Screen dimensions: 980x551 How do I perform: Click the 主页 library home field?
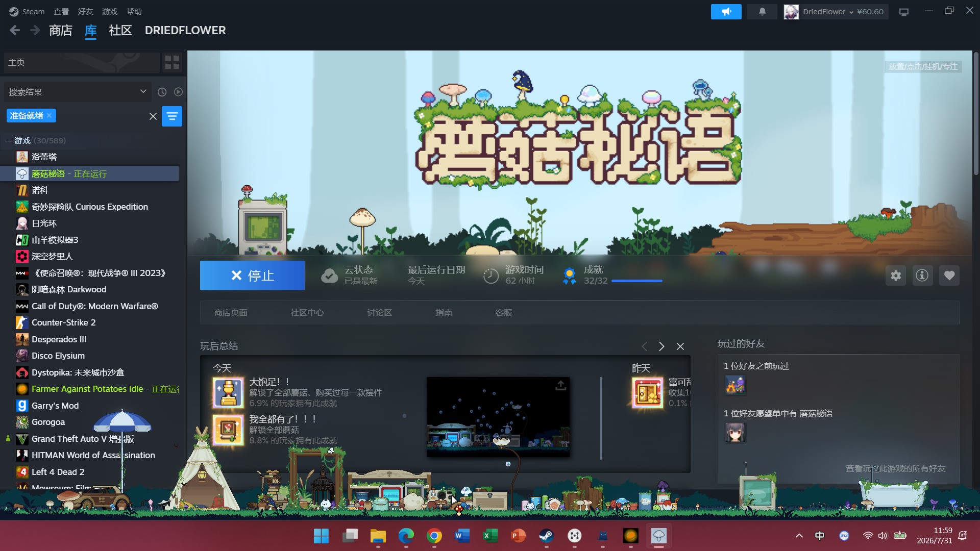click(x=82, y=62)
